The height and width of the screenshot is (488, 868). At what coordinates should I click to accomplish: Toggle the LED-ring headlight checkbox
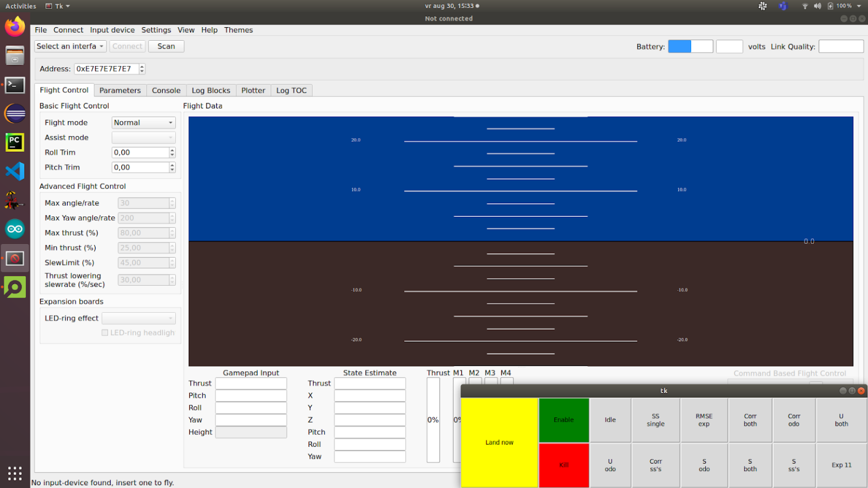click(105, 333)
